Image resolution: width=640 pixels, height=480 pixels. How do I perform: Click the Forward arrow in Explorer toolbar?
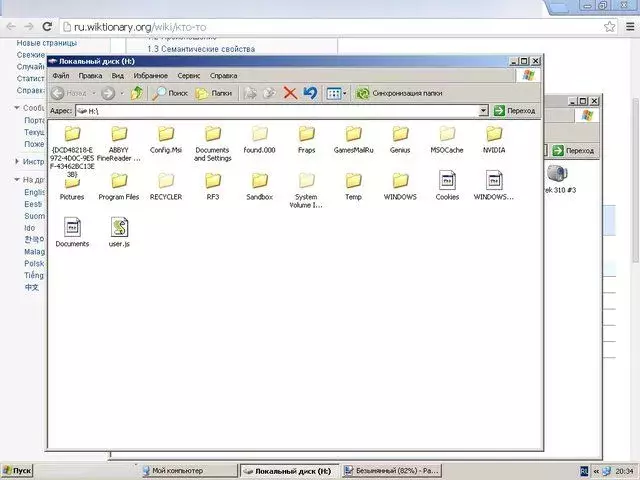pyautogui.click(x=108, y=93)
